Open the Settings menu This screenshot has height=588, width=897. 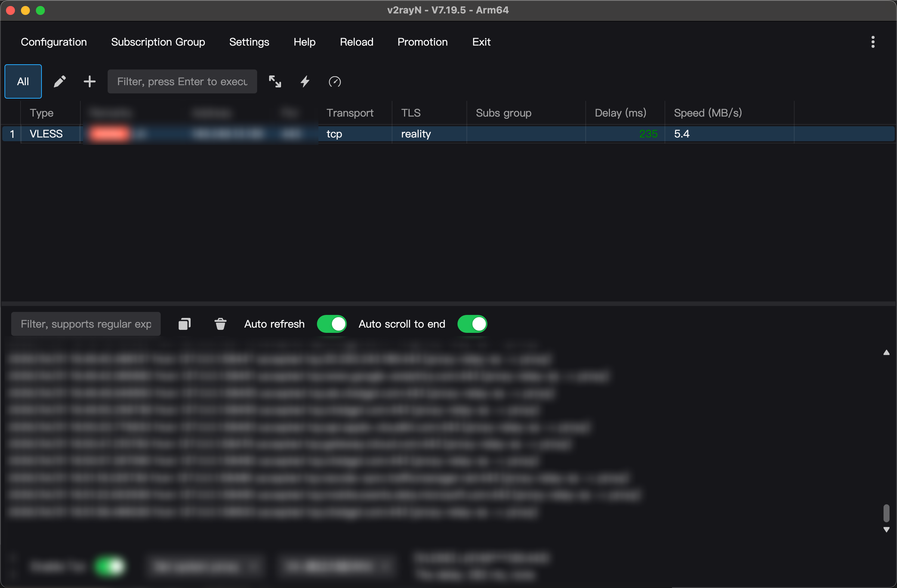249,42
